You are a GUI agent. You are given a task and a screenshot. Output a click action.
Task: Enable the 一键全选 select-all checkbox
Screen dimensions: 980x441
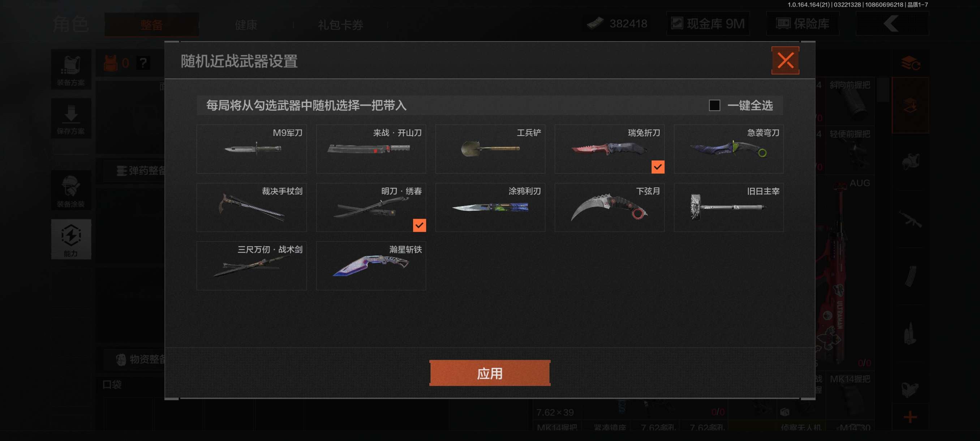click(x=714, y=106)
